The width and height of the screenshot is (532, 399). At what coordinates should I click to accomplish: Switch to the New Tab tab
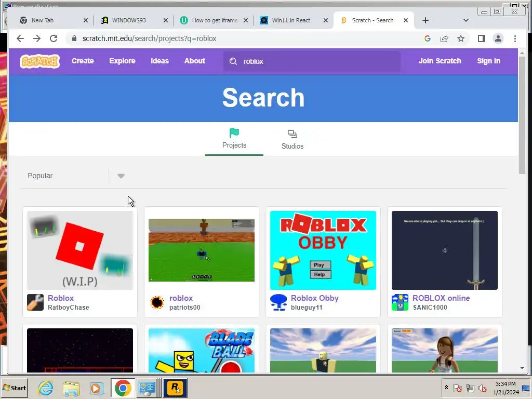click(x=43, y=20)
